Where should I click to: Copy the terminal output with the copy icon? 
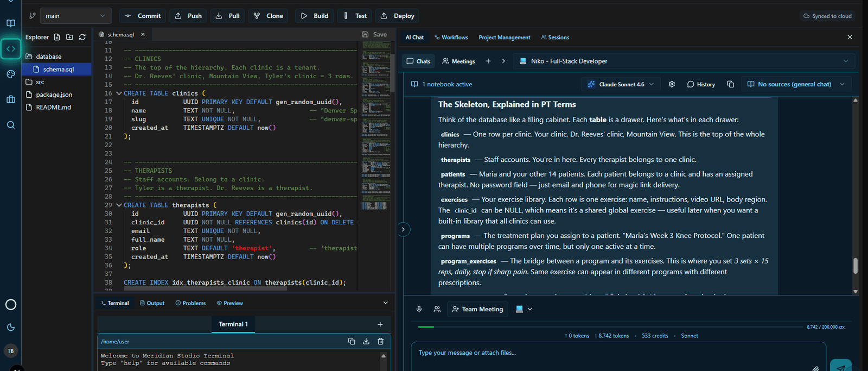[352, 341]
